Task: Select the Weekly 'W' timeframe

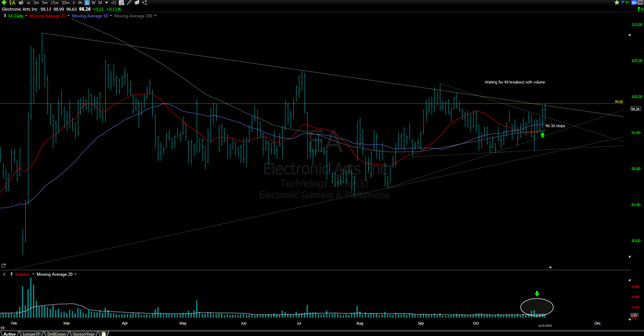Action: coord(93,2)
